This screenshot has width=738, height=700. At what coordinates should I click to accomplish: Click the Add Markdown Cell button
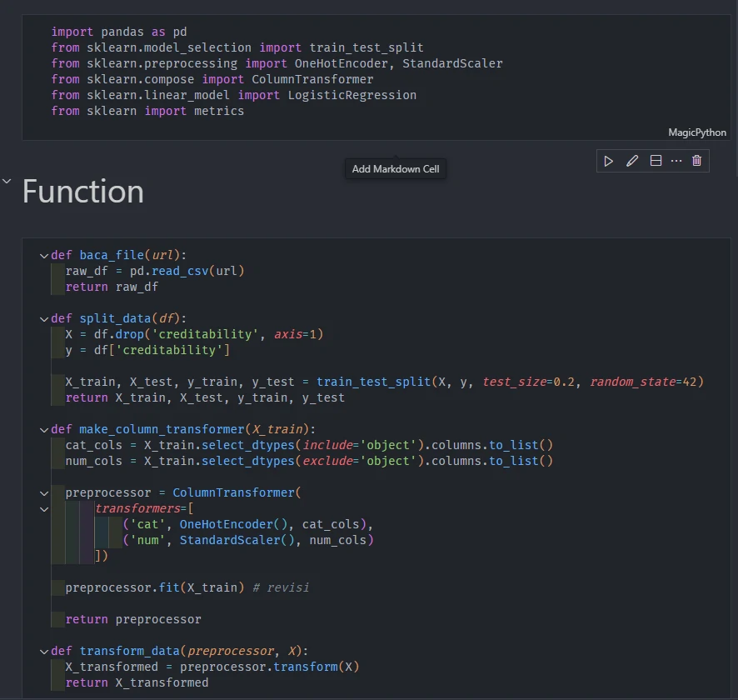(396, 169)
